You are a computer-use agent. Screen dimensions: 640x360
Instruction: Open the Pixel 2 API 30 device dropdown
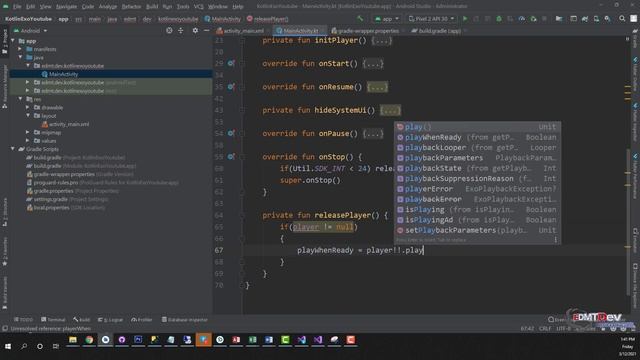431,19
